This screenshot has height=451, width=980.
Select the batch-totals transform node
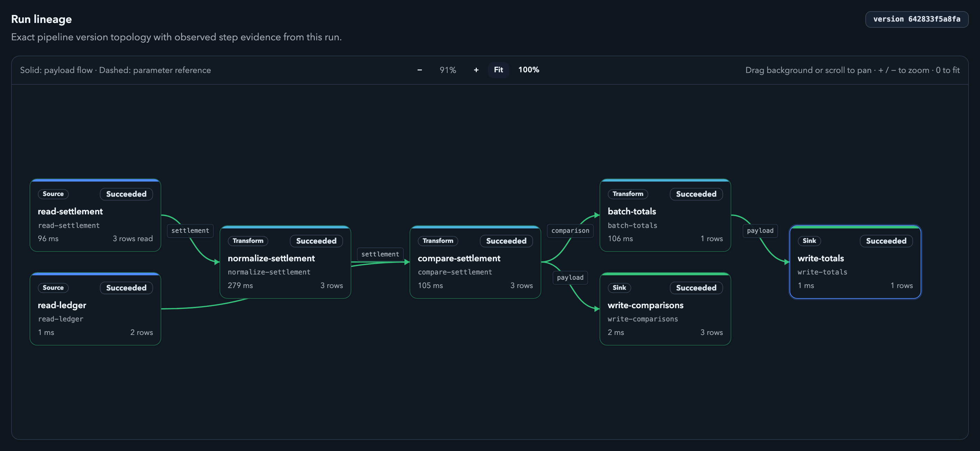coord(665,215)
